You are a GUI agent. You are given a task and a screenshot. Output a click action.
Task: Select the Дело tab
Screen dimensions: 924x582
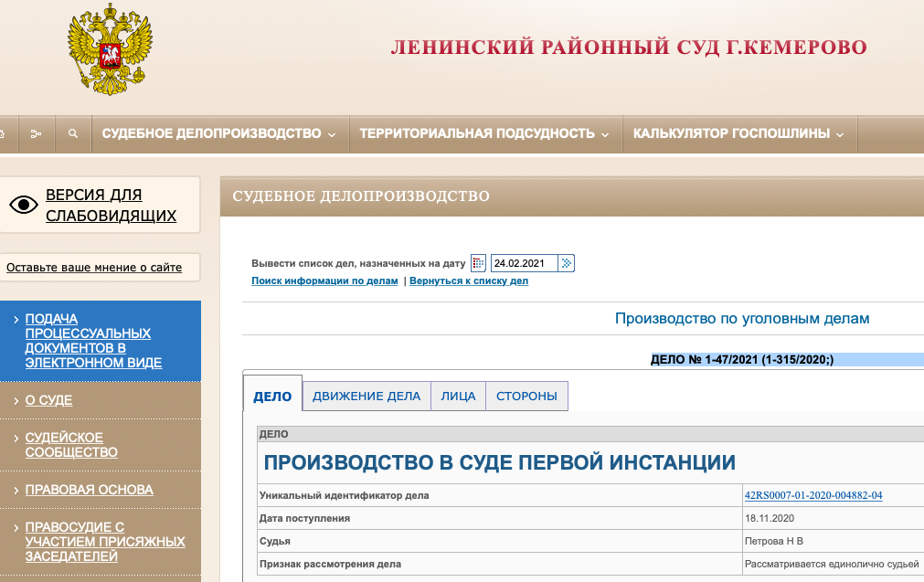pyautogui.click(x=272, y=396)
